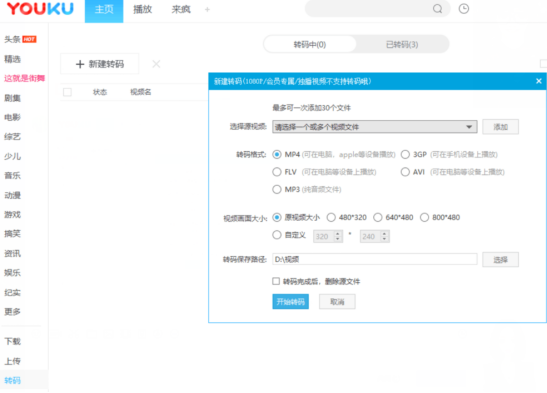Click the 视频名 column header
Image resolution: width=547 pixels, height=393 pixels.
(x=141, y=92)
